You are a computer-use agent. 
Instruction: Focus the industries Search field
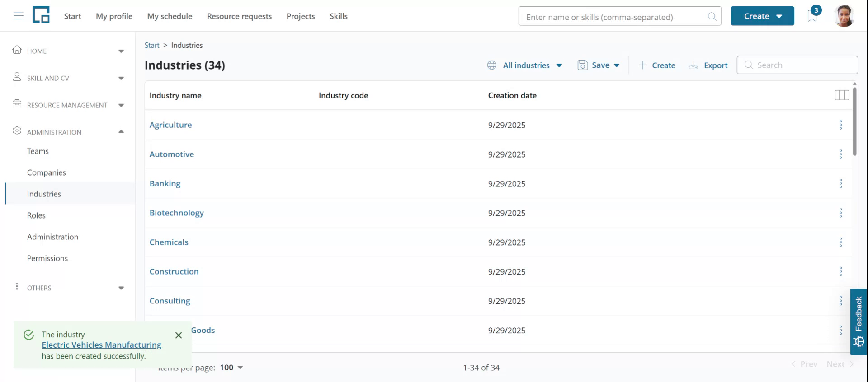point(797,65)
